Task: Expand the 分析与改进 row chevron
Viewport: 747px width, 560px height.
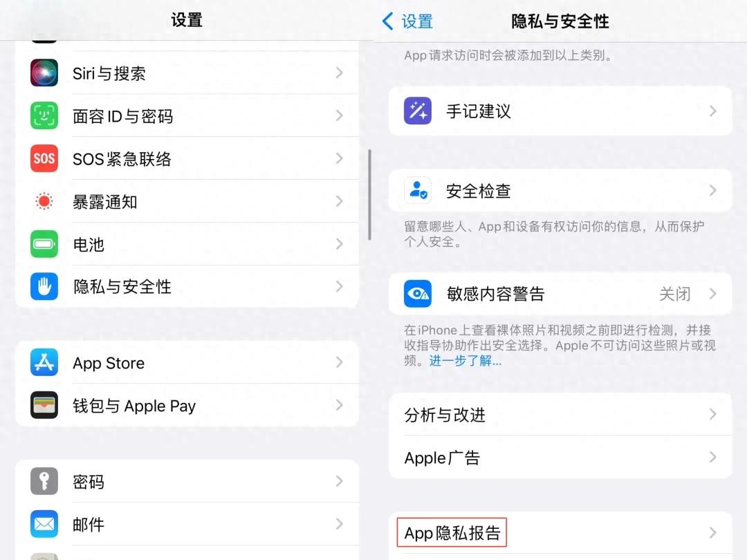Action: [712, 414]
